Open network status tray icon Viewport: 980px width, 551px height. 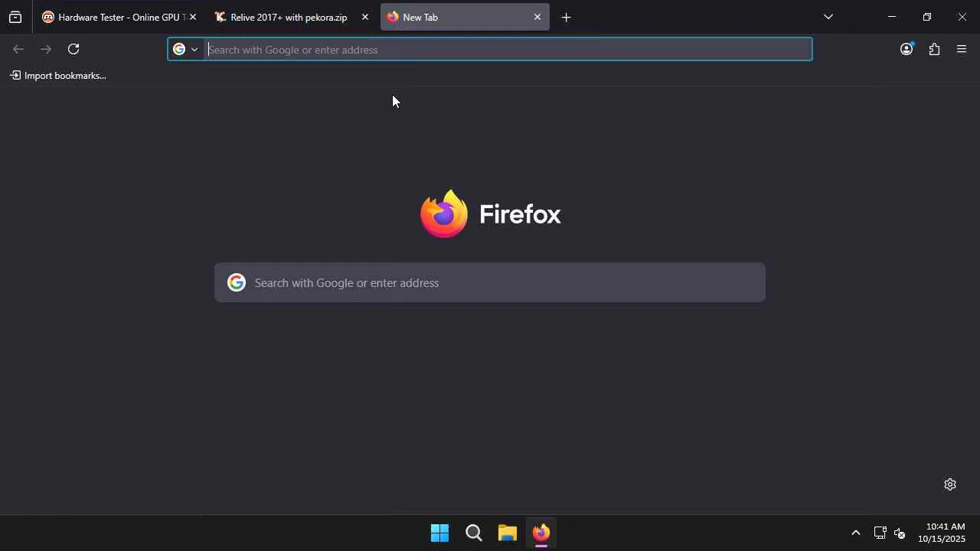tap(880, 533)
